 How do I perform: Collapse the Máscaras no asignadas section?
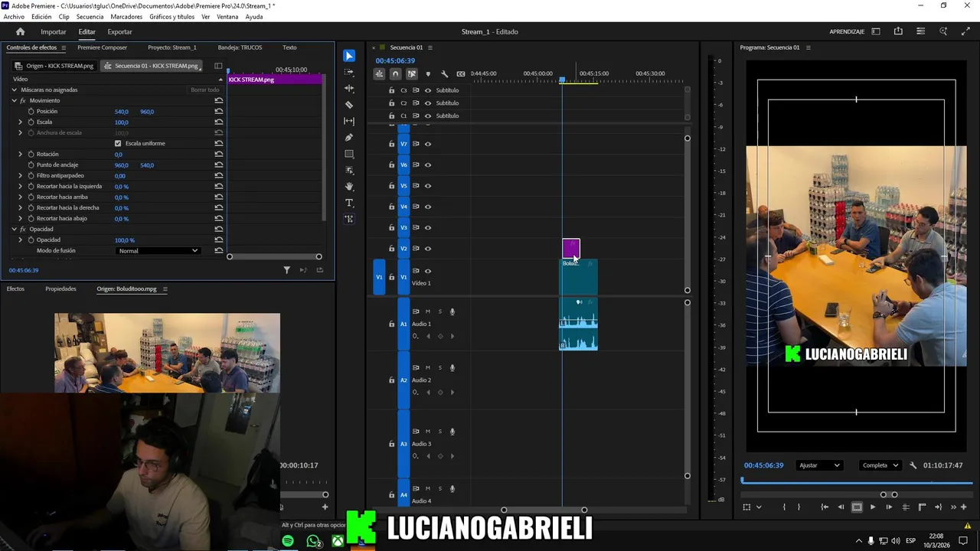(14, 90)
